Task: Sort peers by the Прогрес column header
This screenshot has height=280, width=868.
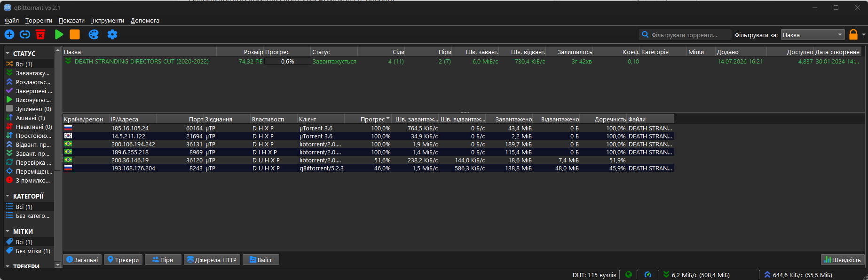Action: [368, 119]
